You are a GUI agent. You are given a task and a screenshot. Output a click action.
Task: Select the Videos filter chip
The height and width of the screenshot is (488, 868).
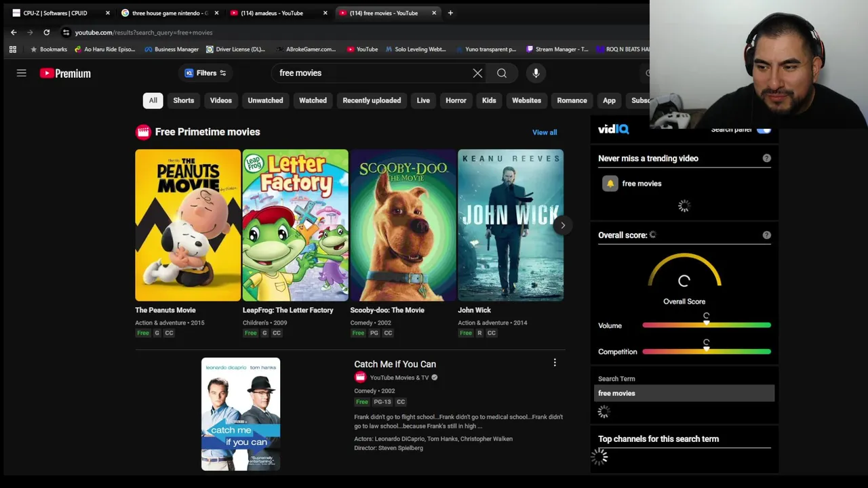(x=221, y=100)
